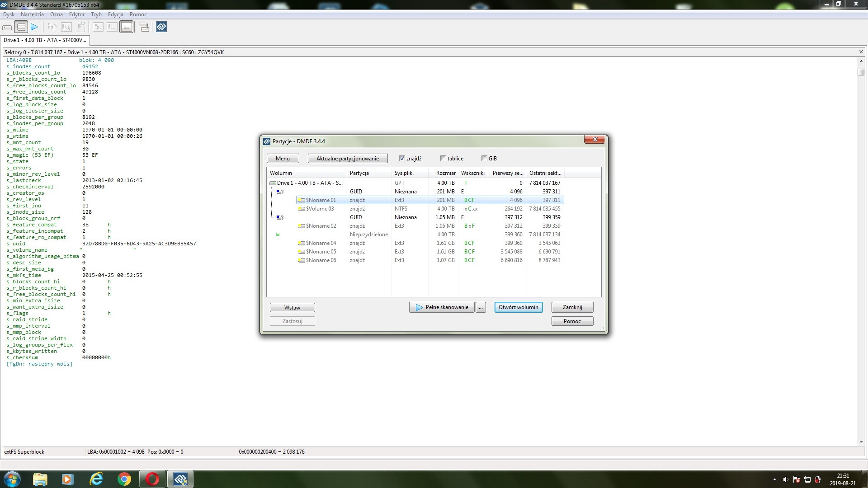The image size is (868, 488).
Task: Click the greyed step-forward arrow toolbar icon
Action: pyautogui.click(x=52, y=27)
